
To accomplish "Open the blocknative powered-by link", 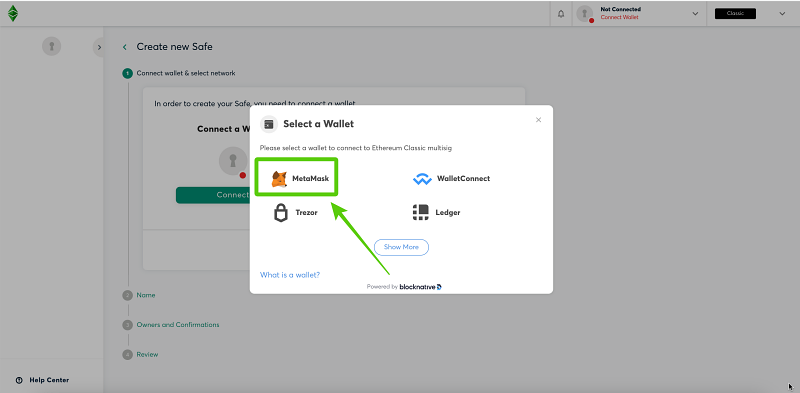I will [x=420, y=287].
